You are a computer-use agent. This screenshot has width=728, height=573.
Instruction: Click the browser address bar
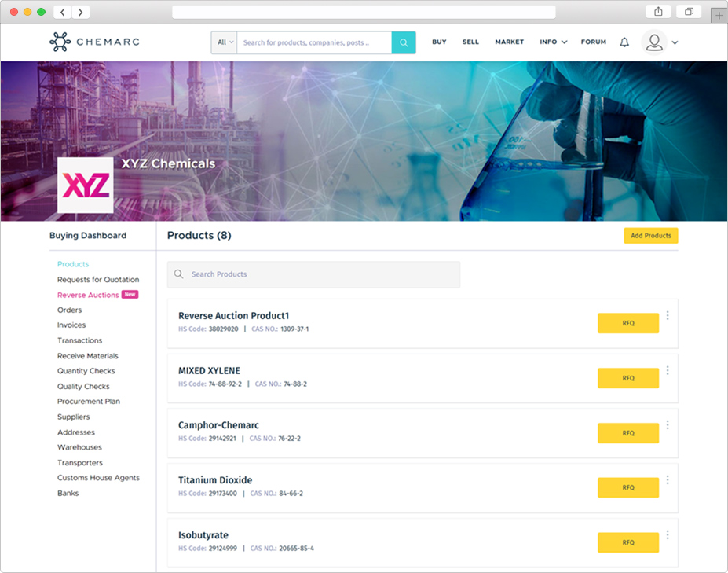click(x=364, y=12)
